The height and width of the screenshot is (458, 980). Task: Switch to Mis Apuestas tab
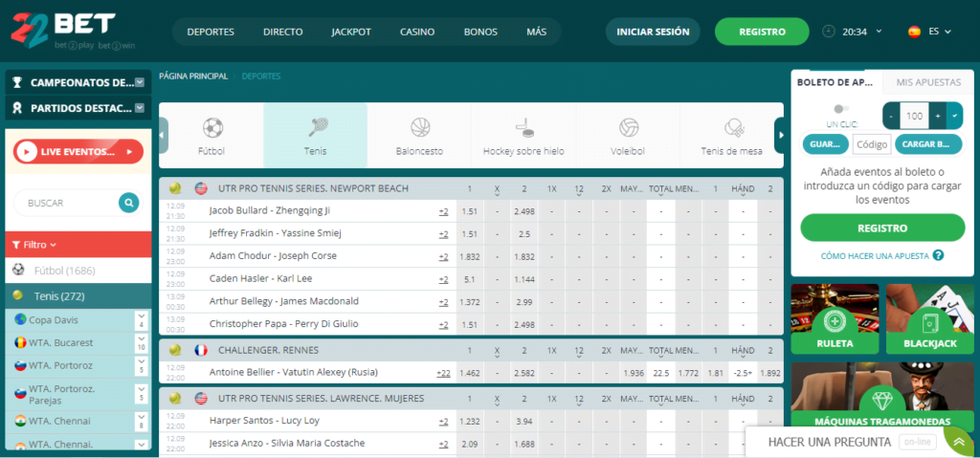(x=928, y=82)
